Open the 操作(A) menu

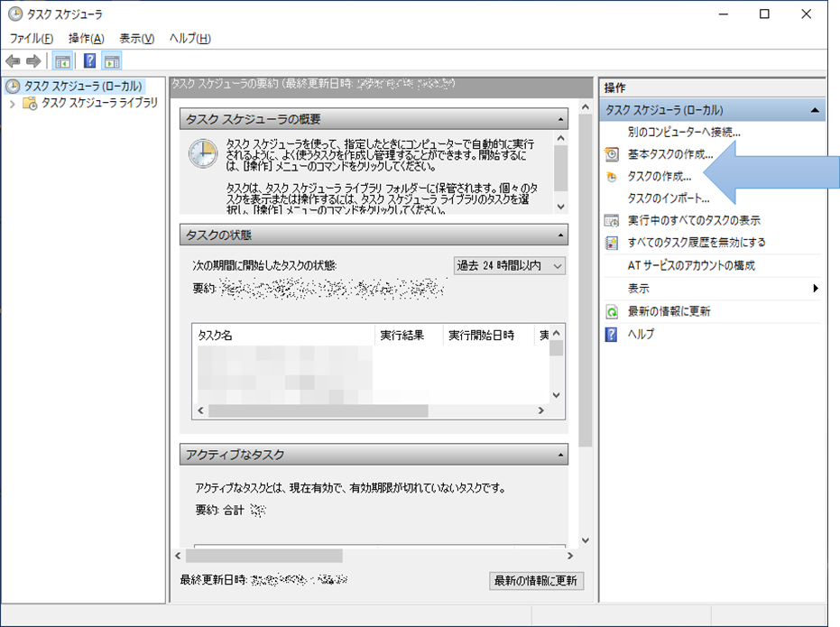87,39
